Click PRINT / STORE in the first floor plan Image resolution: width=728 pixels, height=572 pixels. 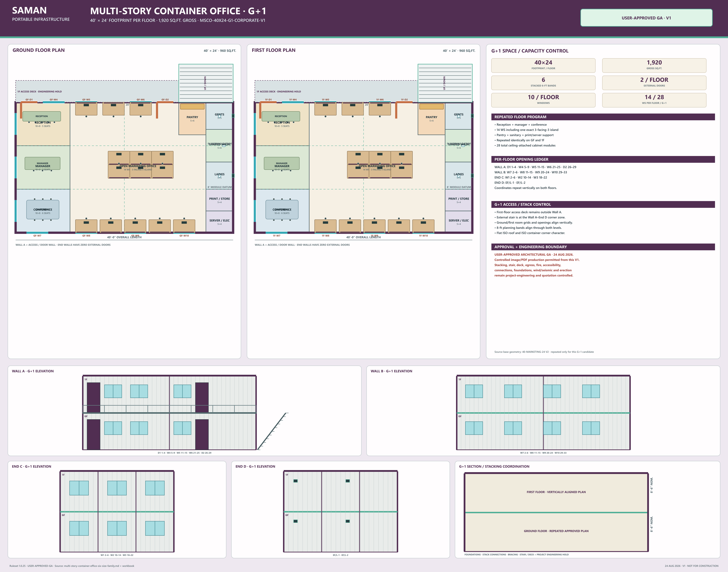click(x=458, y=200)
